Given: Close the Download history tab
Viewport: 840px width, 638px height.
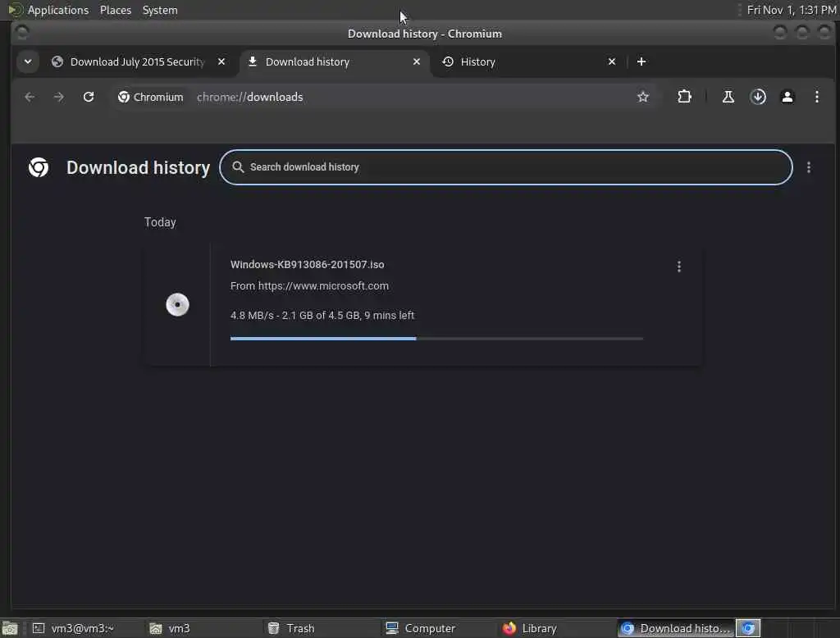Looking at the screenshot, I should 416,62.
